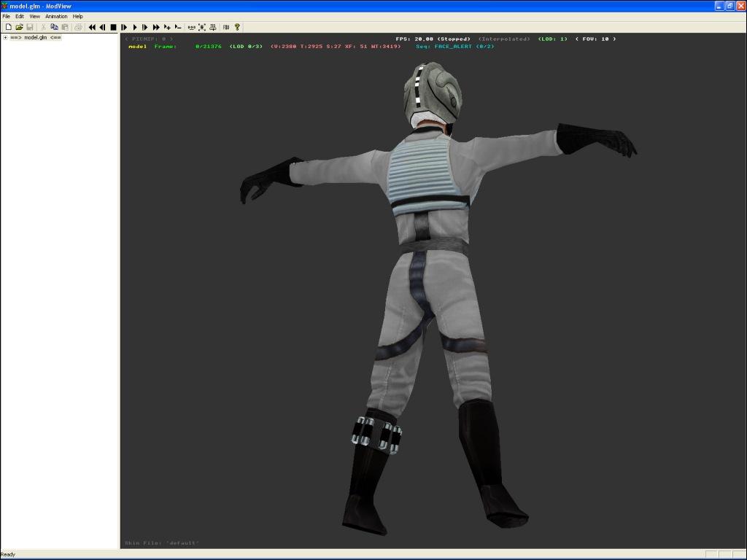Click the New document toolbar icon
Viewport: 747px width, 560px height.
click(8, 27)
